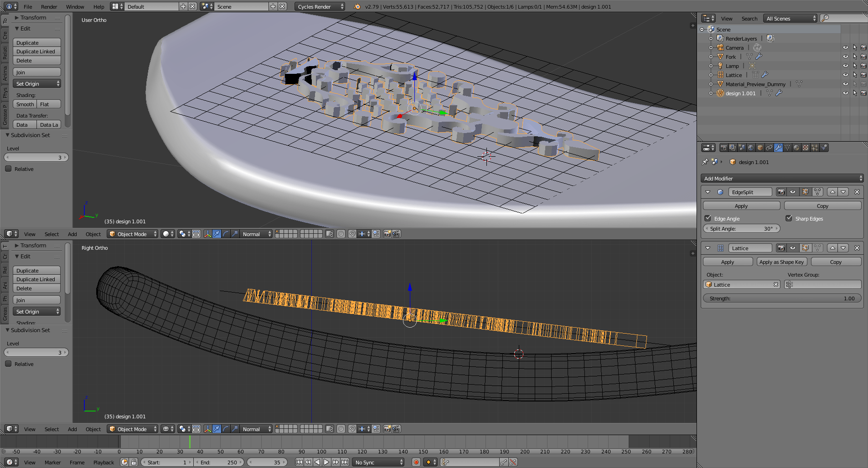This screenshot has width=868, height=468.
Task: Enable the Sharp Edges checkbox
Action: (x=789, y=218)
